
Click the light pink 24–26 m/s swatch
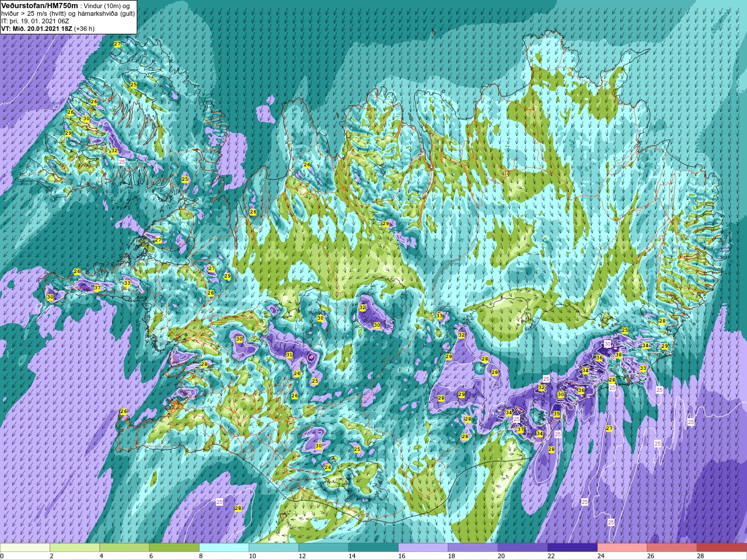622,548
